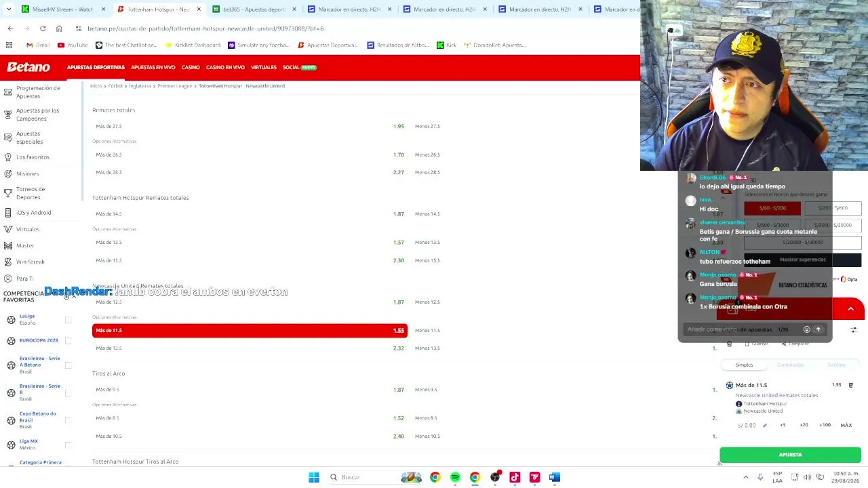The width and height of the screenshot is (868, 488).
Task: Click the LaLiga football icon
Action: coord(11,319)
